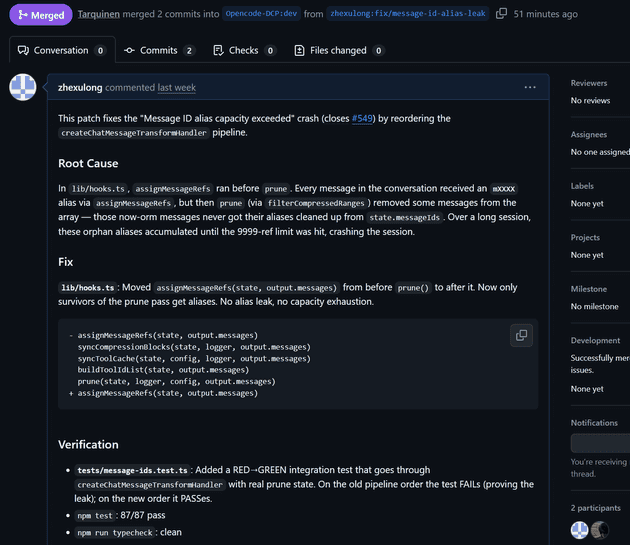The image size is (630, 545).
Task: Click the 'Fix' heading
Action: tap(65, 262)
